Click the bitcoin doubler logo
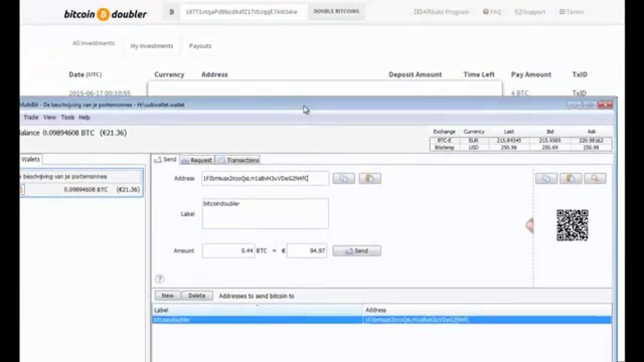 point(105,14)
